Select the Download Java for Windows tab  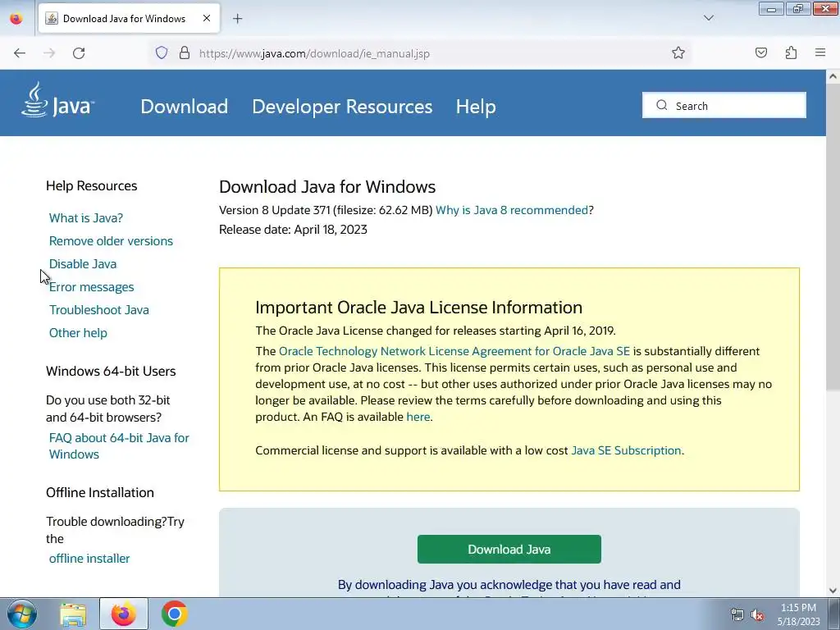point(129,19)
